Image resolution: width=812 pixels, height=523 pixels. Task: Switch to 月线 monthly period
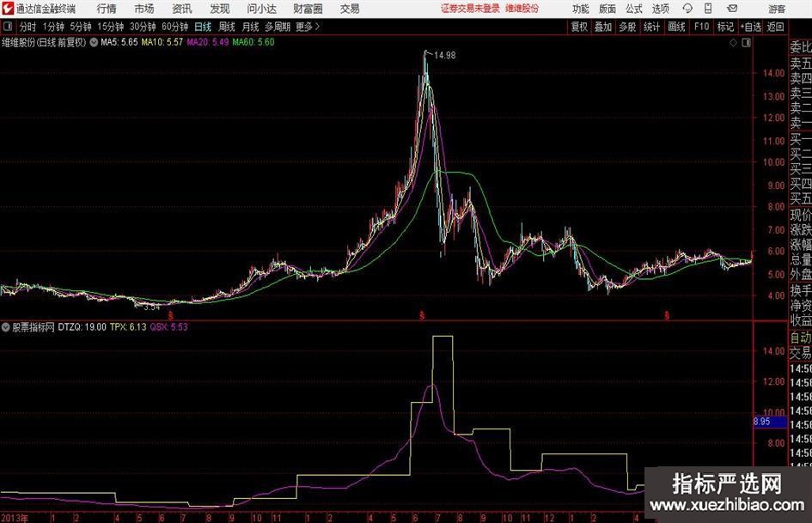coord(251,27)
